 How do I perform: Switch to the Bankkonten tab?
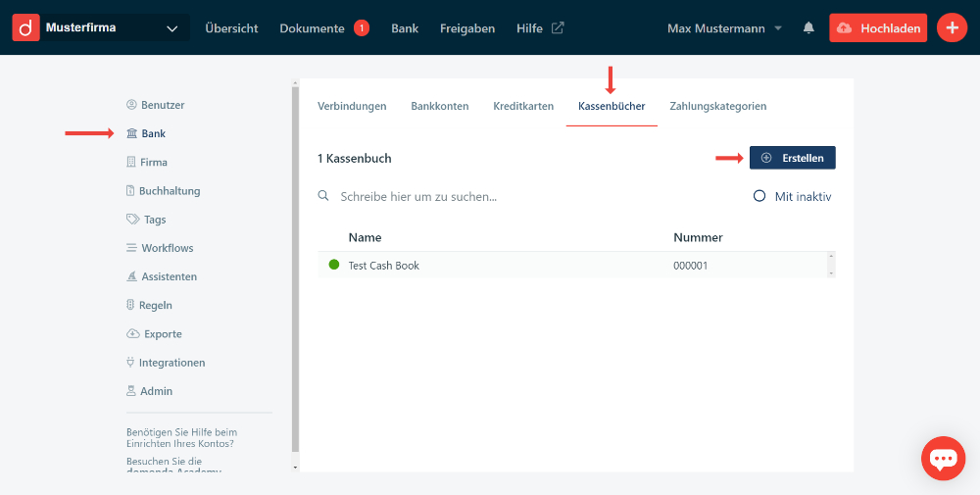click(439, 106)
